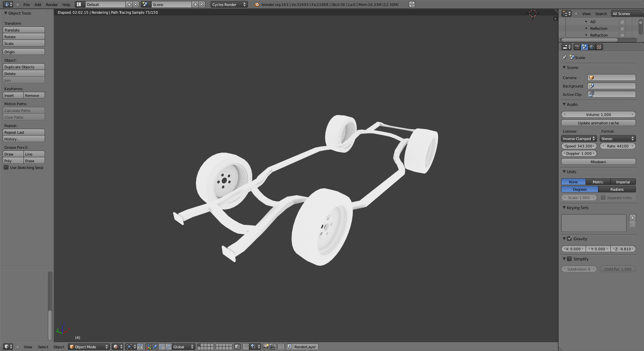
Task: Click Update animation cache button
Action: [598, 123]
